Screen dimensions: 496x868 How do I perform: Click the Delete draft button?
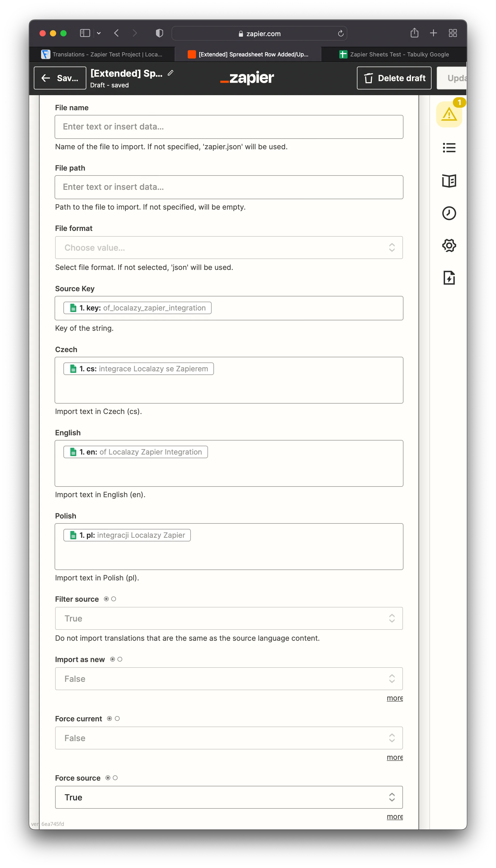(x=394, y=78)
